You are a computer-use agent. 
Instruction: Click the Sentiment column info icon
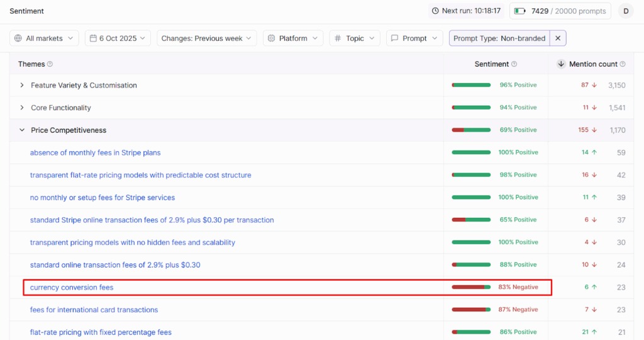(514, 64)
